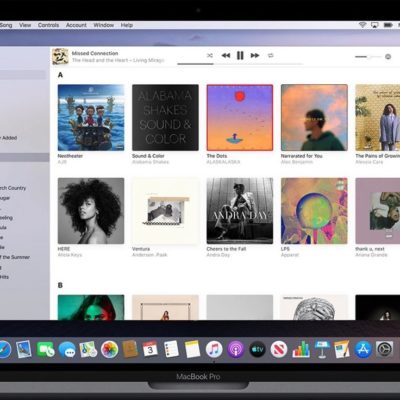400x400 pixels.
Task: Open the Window menu
Action: click(103, 25)
